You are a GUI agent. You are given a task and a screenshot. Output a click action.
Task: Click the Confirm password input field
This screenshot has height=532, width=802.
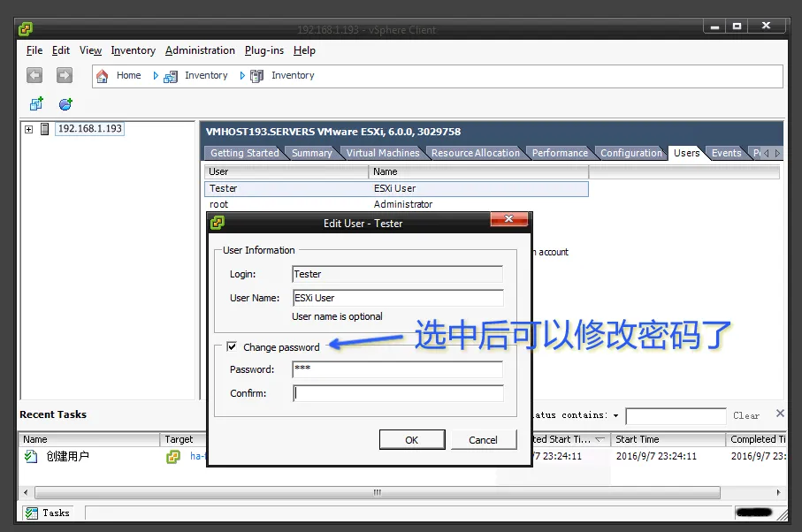398,393
